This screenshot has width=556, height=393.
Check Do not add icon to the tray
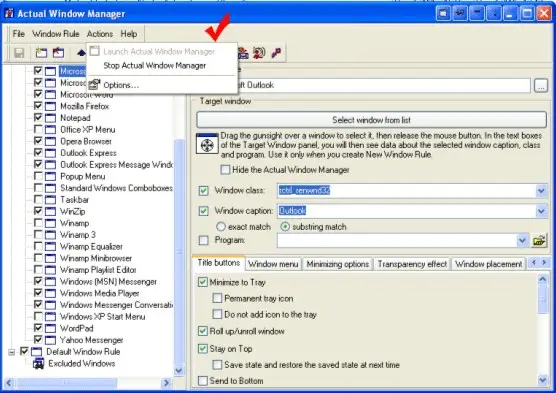(217, 314)
